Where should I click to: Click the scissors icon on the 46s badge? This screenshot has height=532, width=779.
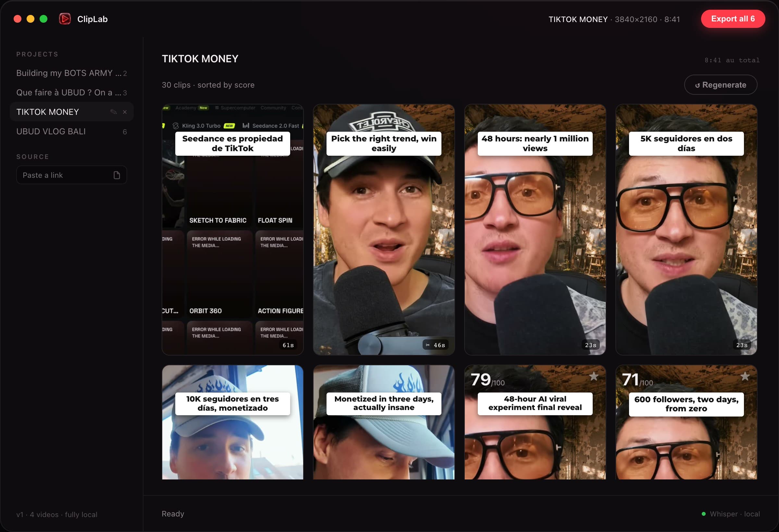pyautogui.click(x=428, y=345)
